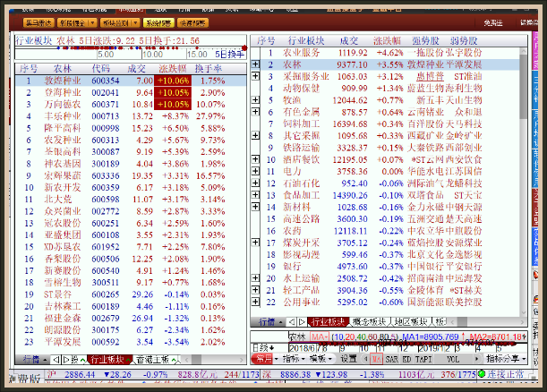Switch to the 香港主板 tab in left panel
The height and width of the screenshot is (392, 547).
[153, 359]
